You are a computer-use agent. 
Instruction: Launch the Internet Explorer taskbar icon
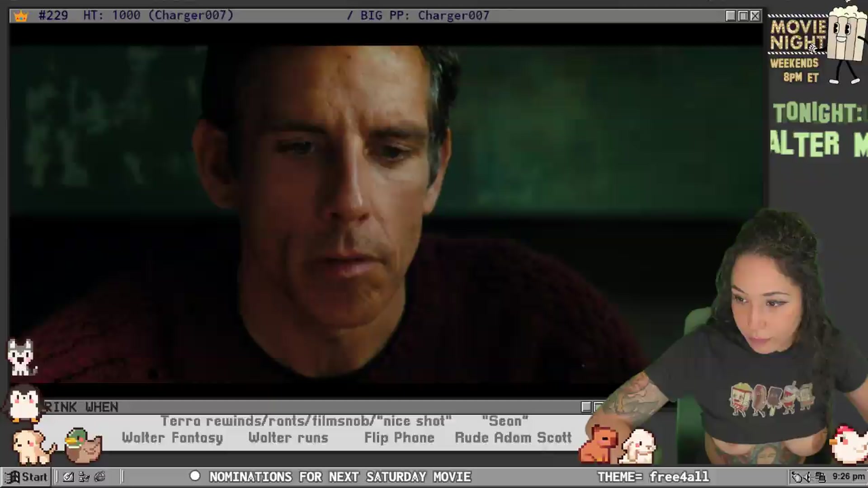(x=100, y=477)
